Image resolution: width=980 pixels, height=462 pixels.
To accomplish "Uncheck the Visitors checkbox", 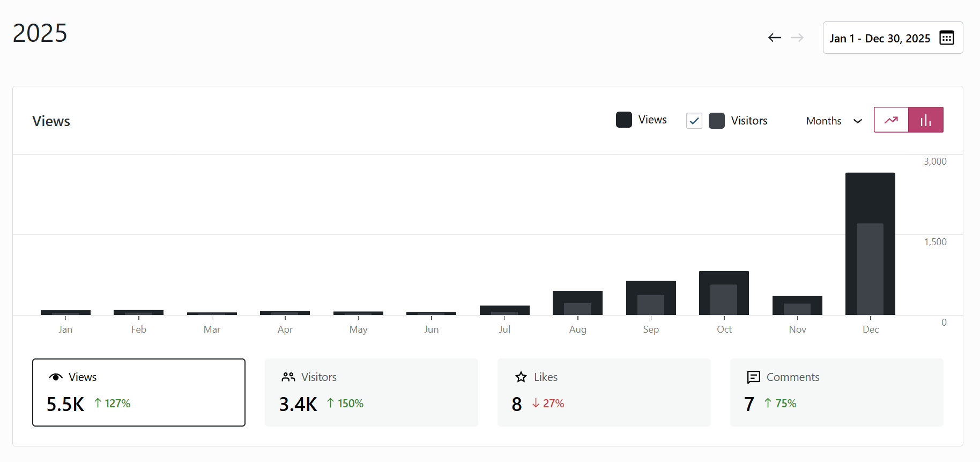I will [694, 121].
